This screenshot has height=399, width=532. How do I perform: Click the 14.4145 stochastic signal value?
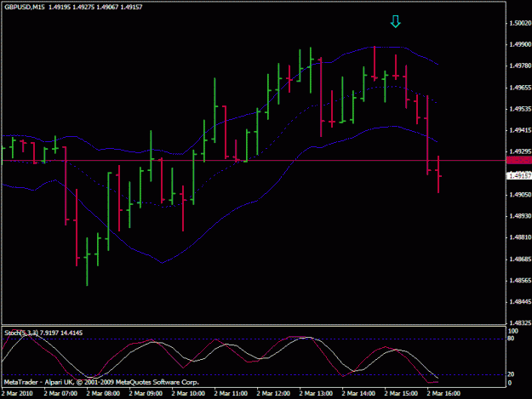72,333
